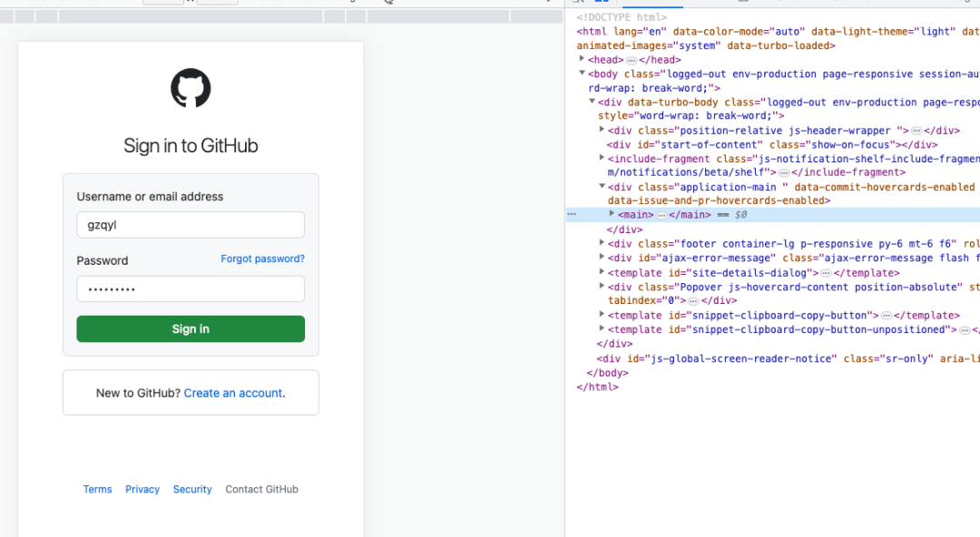Expand the snippet-clipboard-copy-button template node
This screenshot has height=537, width=980.
[x=602, y=315]
